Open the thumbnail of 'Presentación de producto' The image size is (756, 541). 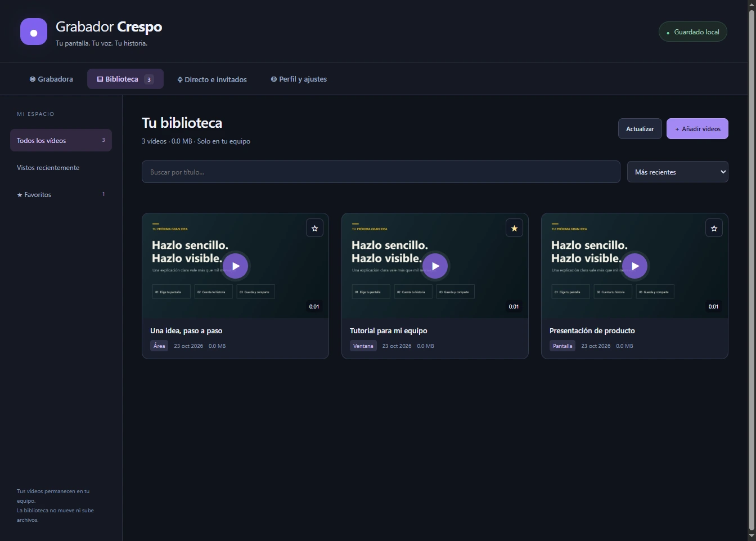(x=634, y=266)
